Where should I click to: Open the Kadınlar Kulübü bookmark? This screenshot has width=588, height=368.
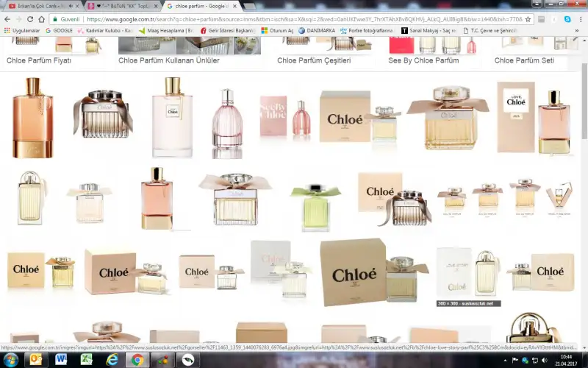[x=105, y=30]
